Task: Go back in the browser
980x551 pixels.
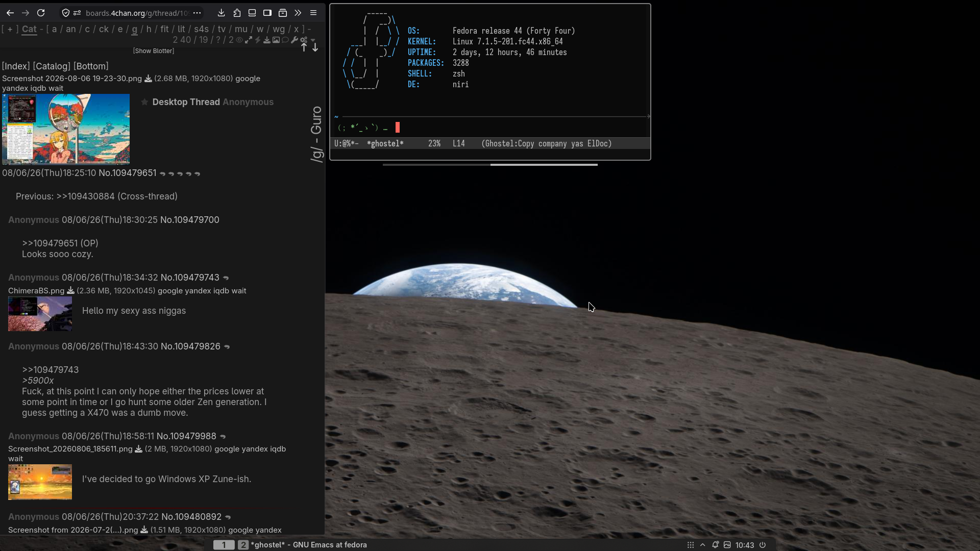Action: [x=10, y=13]
